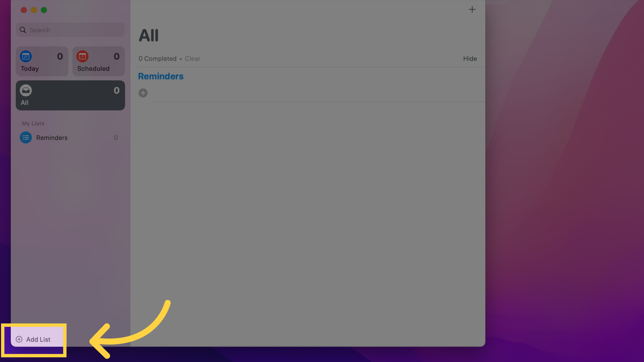Click the global Add button top right

pos(472,9)
